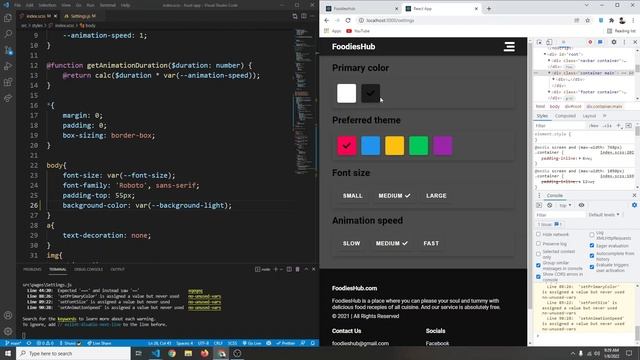The image size is (640, 360).
Task: Click Go Live in VS Code status bar
Action: point(252,343)
